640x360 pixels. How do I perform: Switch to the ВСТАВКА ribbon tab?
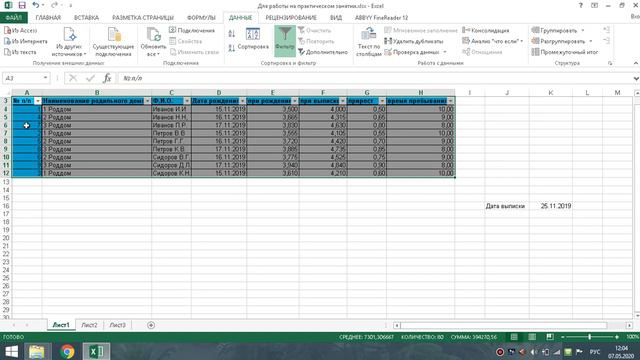pyautogui.click(x=86, y=18)
